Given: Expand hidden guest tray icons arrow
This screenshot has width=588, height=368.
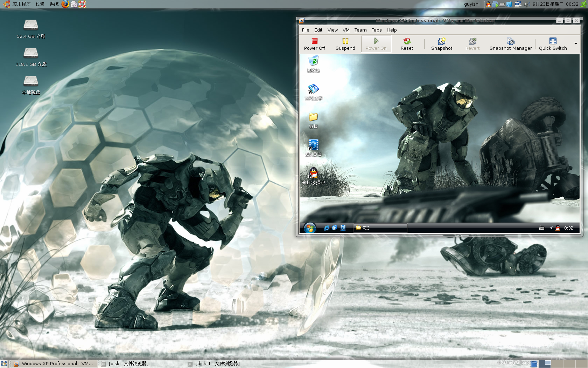Looking at the screenshot, I should click(x=551, y=228).
